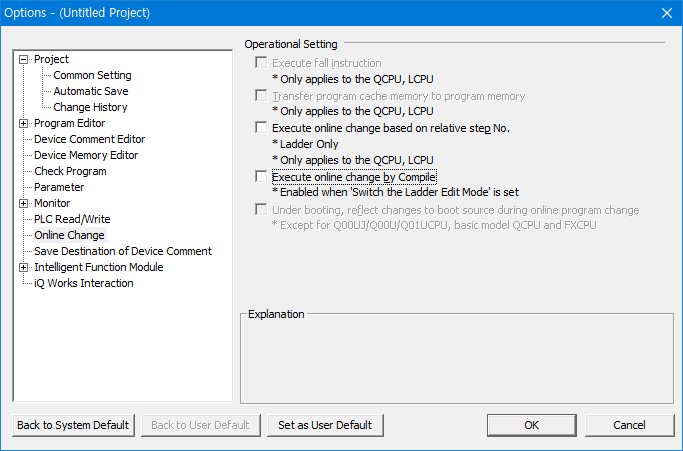Toggle Execute fall instruction checkbox

(261, 63)
